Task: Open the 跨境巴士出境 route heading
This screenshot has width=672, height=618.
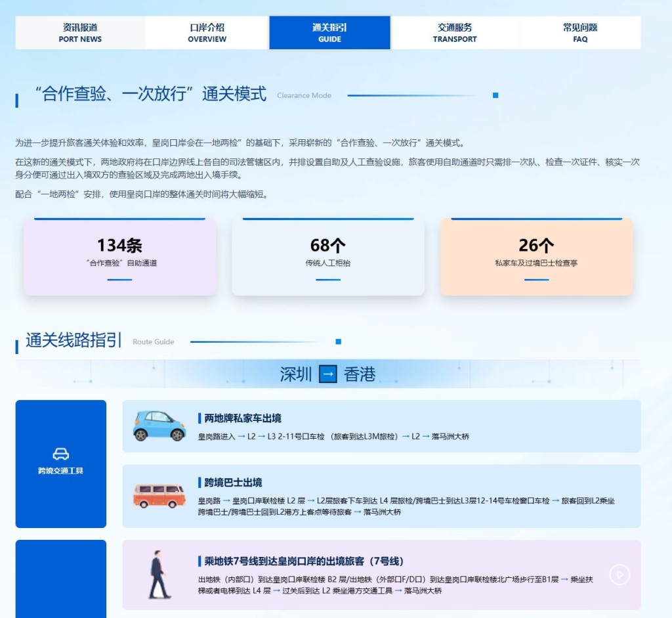Action: point(233,483)
